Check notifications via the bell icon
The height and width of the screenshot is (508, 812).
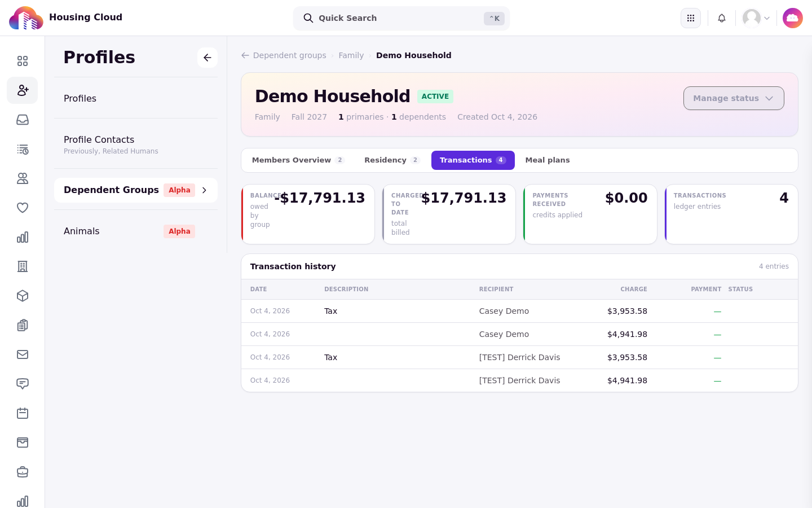(x=722, y=18)
